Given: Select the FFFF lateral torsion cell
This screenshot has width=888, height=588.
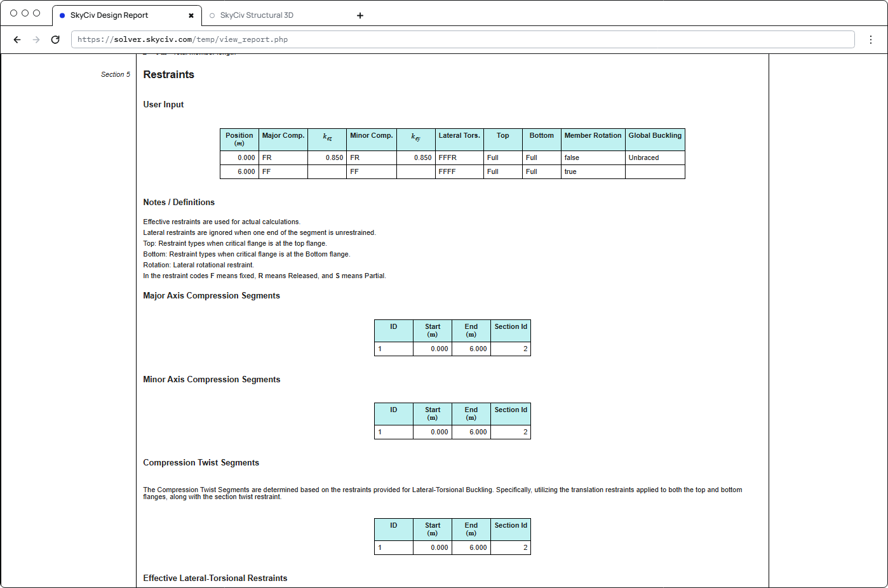Looking at the screenshot, I should click(x=459, y=171).
